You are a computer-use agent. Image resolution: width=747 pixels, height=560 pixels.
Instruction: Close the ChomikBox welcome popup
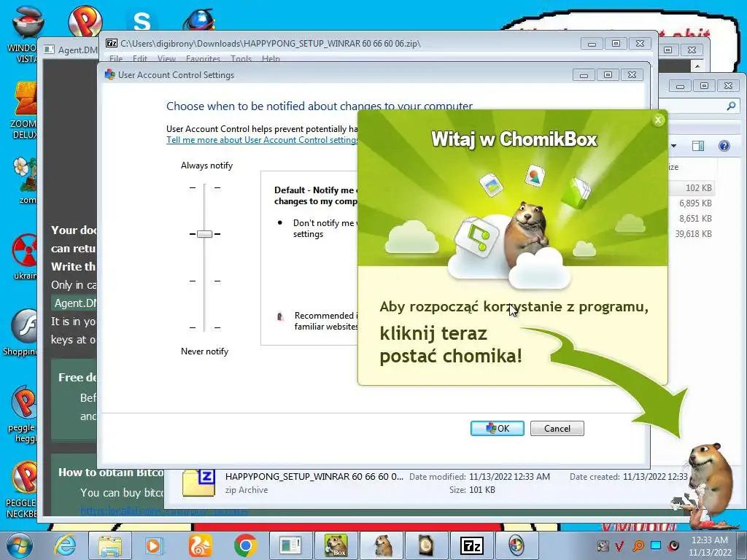pyautogui.click(x=658, y=120)
